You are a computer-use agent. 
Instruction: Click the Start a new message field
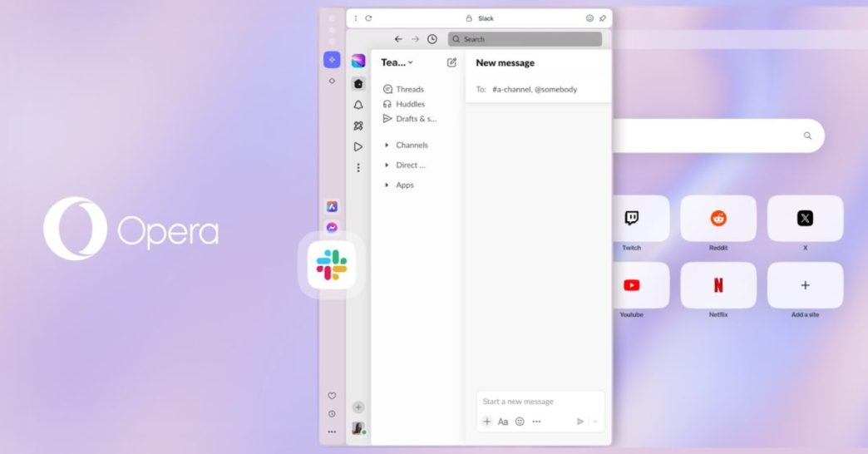(x=532, y=402)
